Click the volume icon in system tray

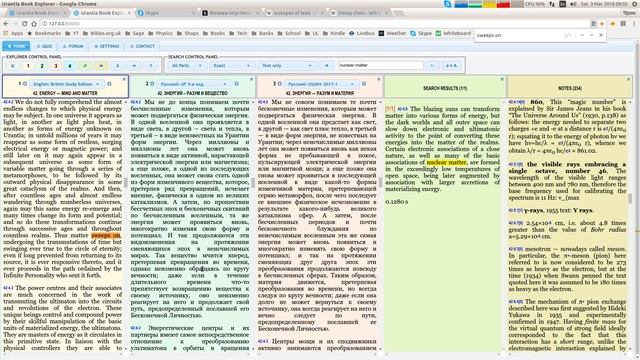[573, 4]
